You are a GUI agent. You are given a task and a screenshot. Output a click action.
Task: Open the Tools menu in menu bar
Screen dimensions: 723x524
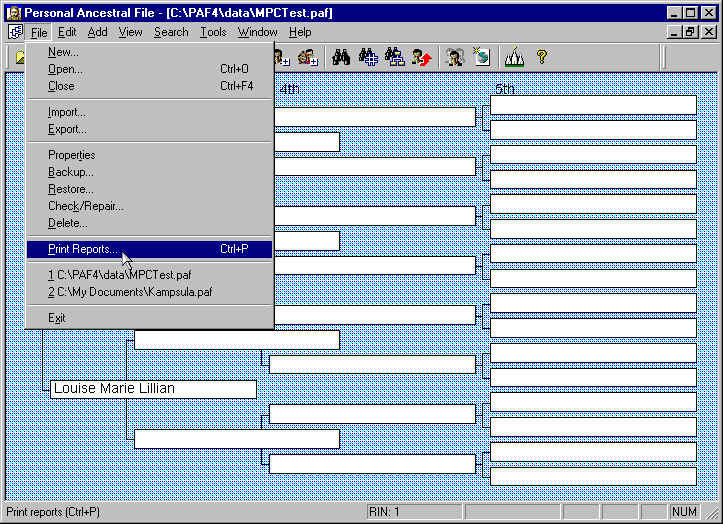(213, 32)
